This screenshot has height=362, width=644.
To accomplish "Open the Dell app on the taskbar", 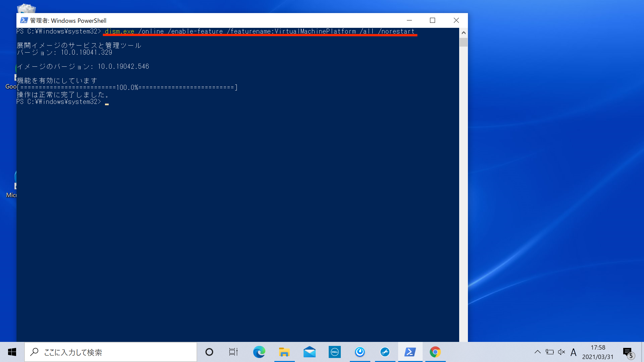I will 334,352.
